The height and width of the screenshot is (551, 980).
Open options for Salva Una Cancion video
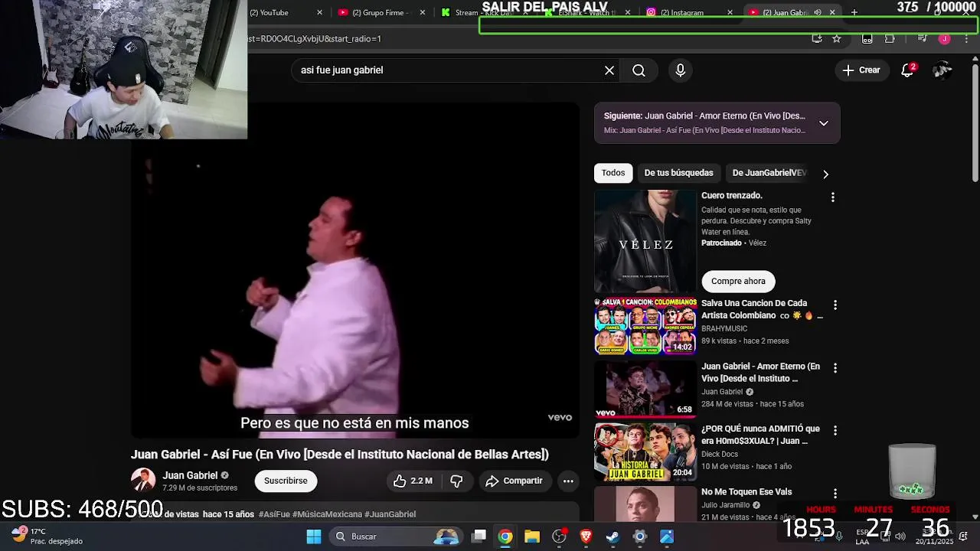point(835,305)
